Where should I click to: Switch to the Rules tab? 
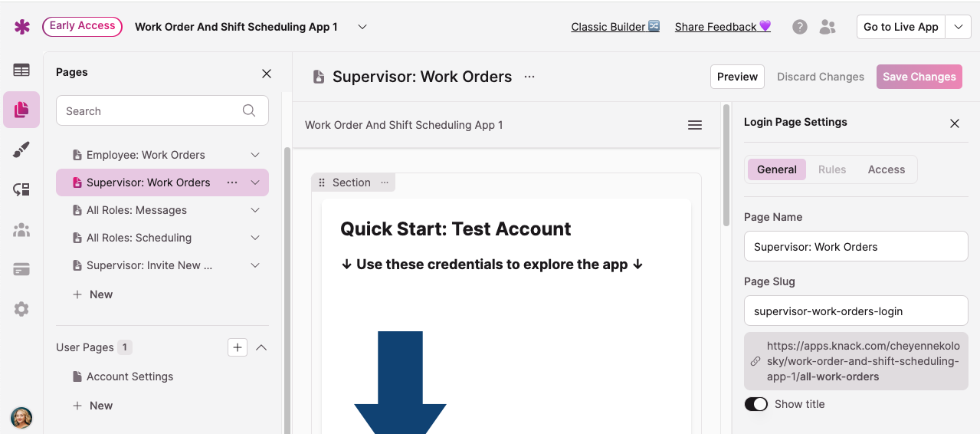[x=831, y=169]
